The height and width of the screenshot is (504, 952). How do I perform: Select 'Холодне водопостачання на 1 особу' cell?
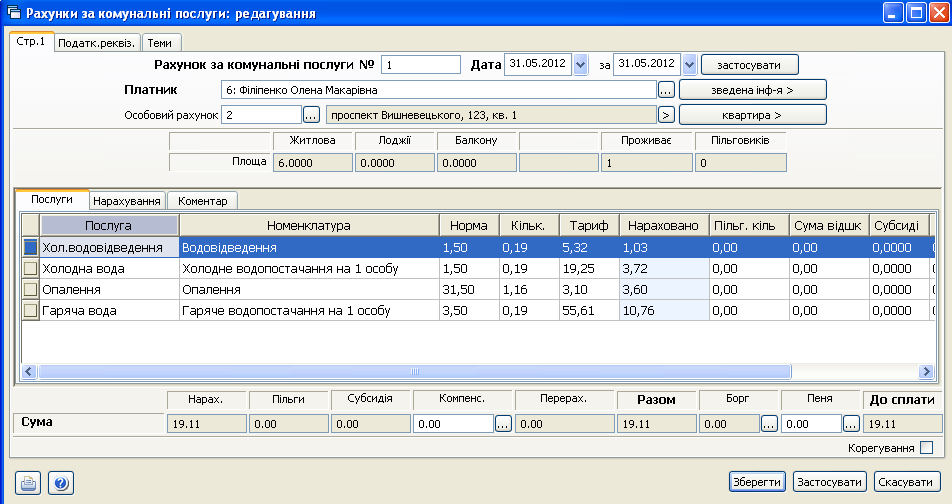[x=309, y=268]
